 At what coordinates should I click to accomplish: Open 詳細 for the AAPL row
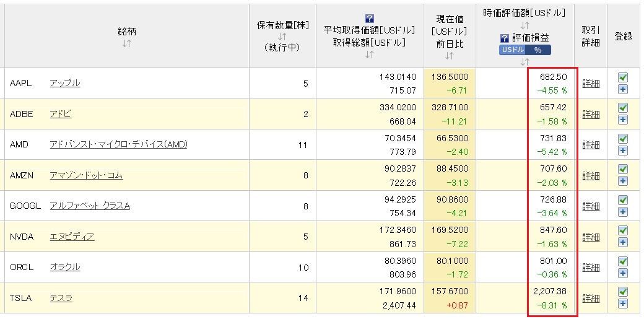[x=591, y=84]
